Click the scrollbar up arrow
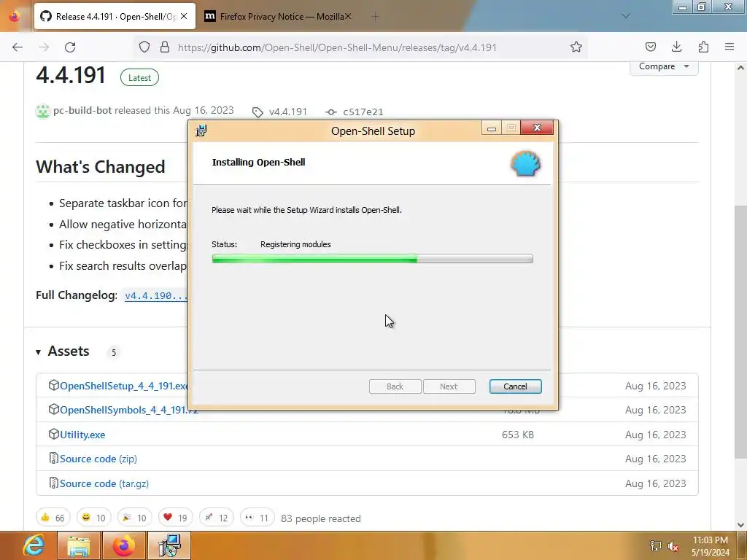The width and height of the screenshot is (747, 560). pyautogui.click(x=741, y=68)
